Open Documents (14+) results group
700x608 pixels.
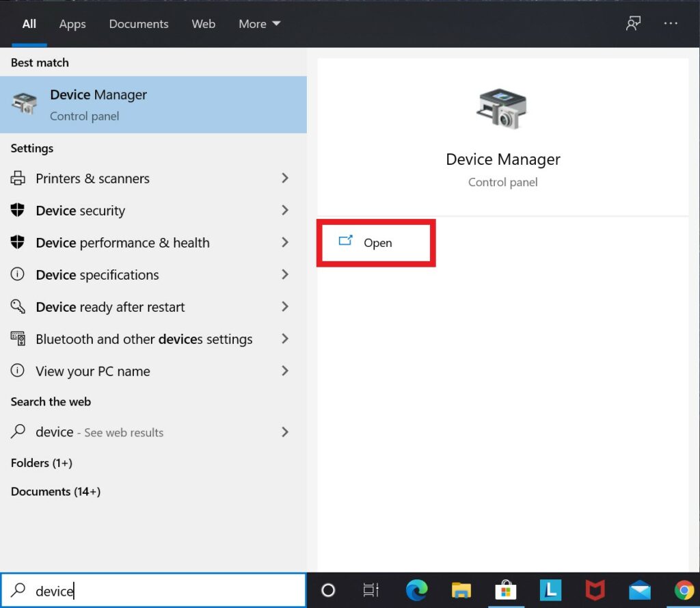56,492
